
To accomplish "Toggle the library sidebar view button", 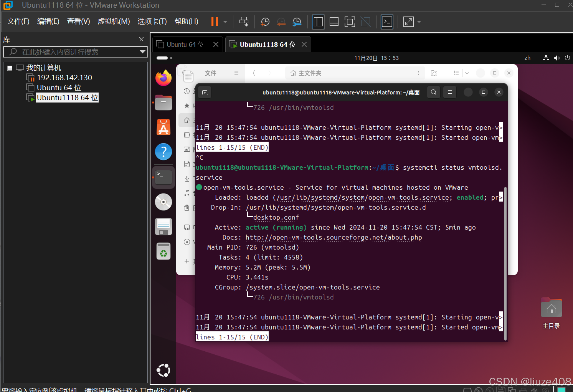I will pyautogui.click(x=318, y=22).
